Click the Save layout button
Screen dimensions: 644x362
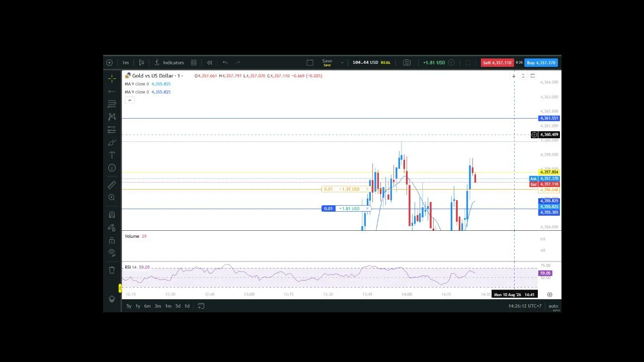tap(327, 63)
